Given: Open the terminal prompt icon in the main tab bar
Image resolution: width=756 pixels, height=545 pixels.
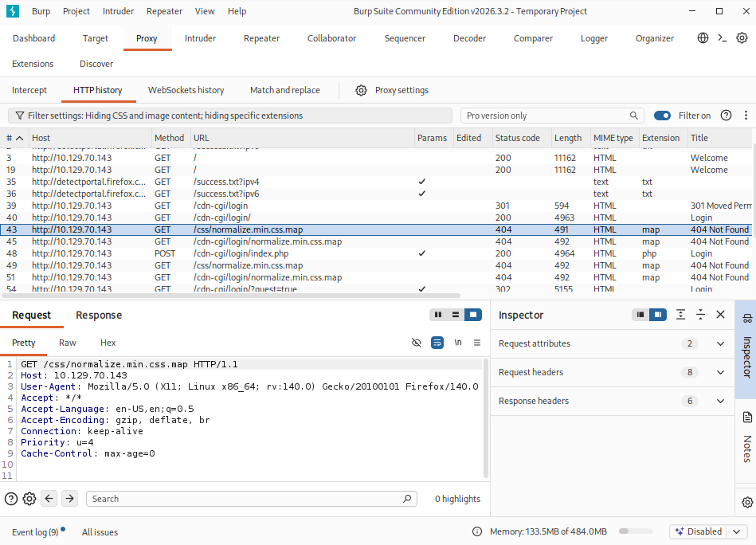Looking at the screenshot, I should pos(723,38).
